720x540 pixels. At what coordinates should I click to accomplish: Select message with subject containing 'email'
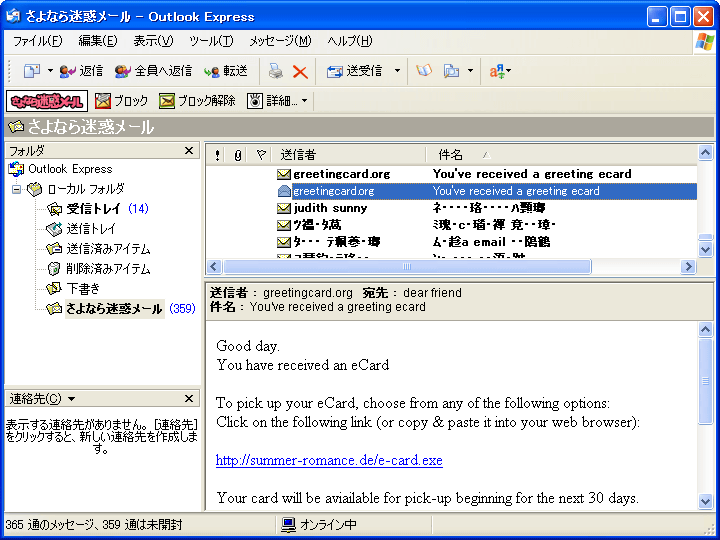(451, 242)
